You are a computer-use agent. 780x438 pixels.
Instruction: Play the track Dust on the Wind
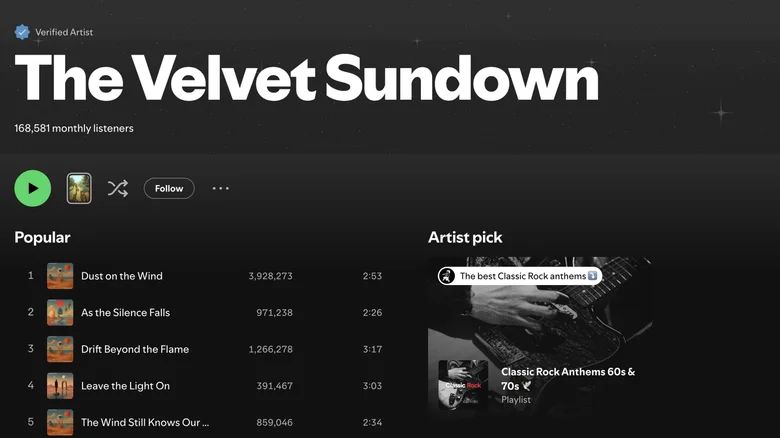point(121,276)
